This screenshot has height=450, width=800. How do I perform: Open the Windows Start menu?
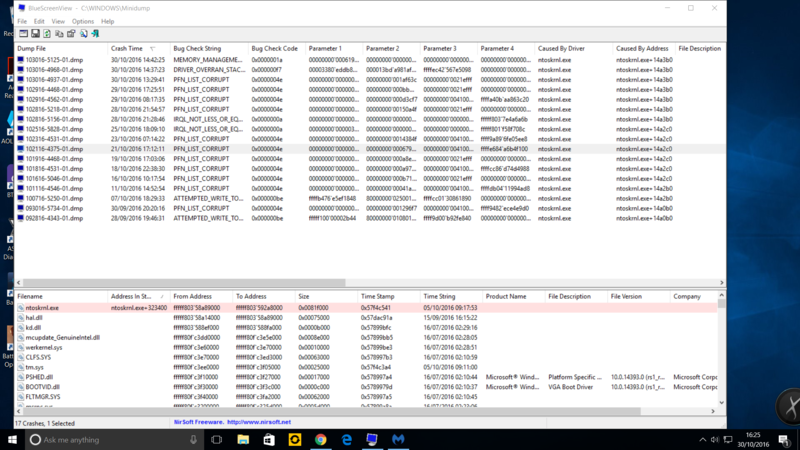[x=12, y=440]
